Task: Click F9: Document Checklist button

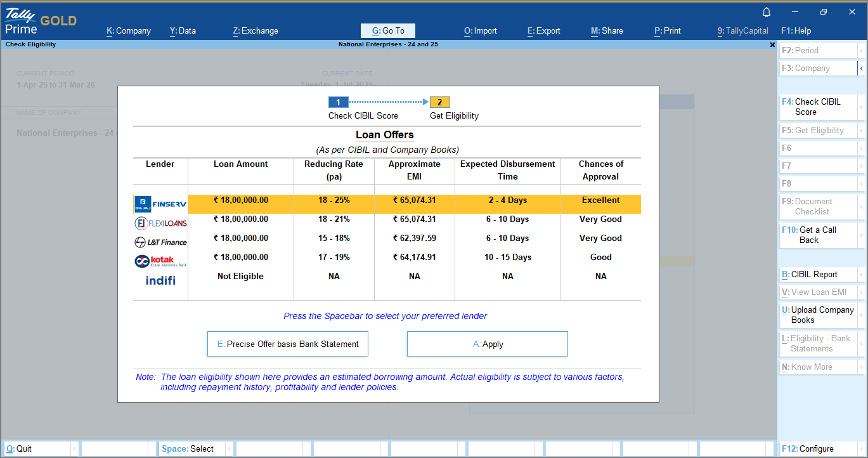Action: 819,206
